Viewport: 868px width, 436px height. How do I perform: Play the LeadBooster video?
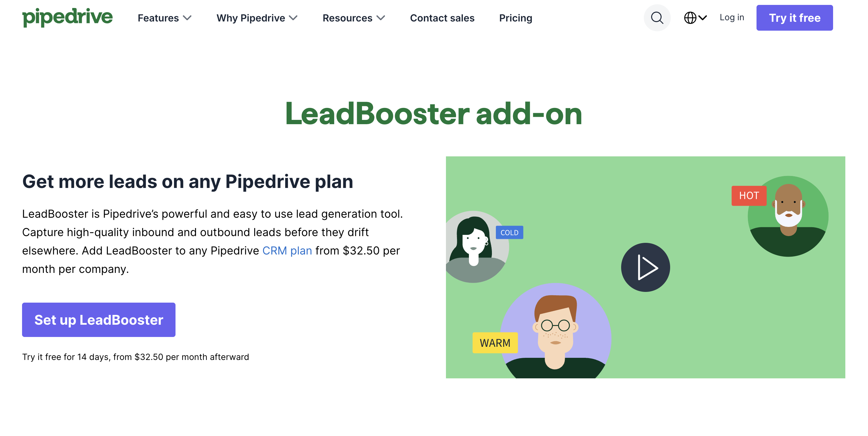point(645,267)
